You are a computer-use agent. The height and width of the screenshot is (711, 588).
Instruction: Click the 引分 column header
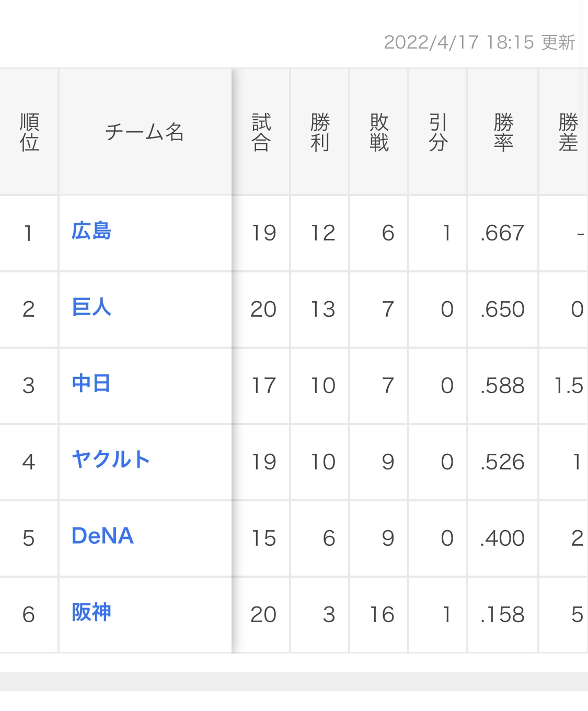(x=438, y=132)
